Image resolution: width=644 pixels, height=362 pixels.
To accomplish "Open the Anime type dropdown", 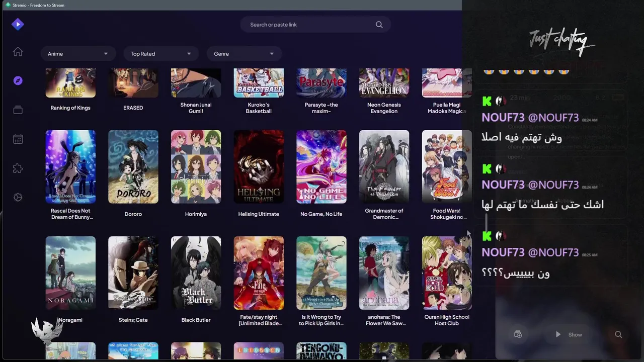I will tap(78, 54).
